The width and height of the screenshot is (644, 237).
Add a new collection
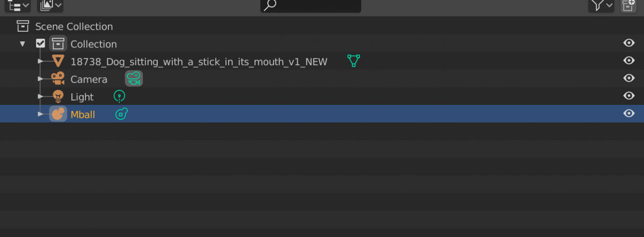pos(628,5)
